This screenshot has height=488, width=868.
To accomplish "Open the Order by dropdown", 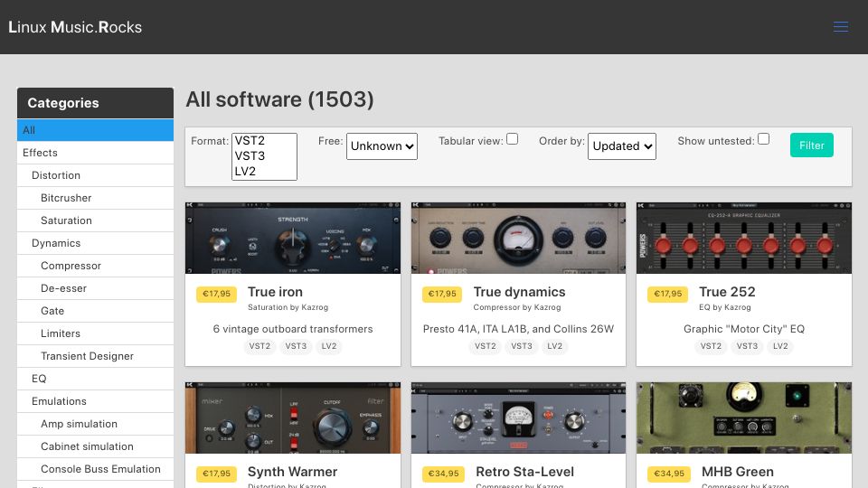I will click(622, 146).
